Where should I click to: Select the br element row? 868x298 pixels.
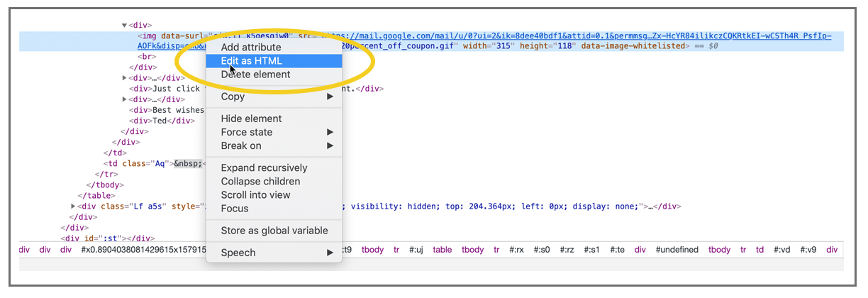coord(147,56)
